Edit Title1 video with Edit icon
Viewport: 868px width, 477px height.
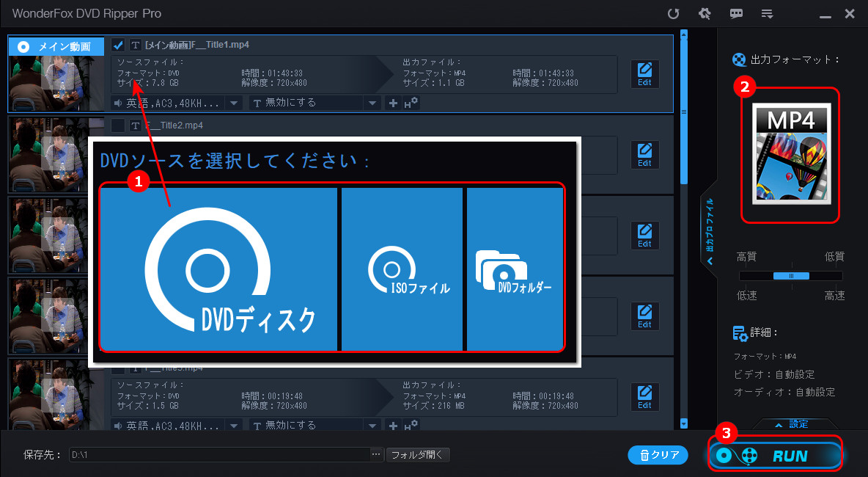(644, 74)
